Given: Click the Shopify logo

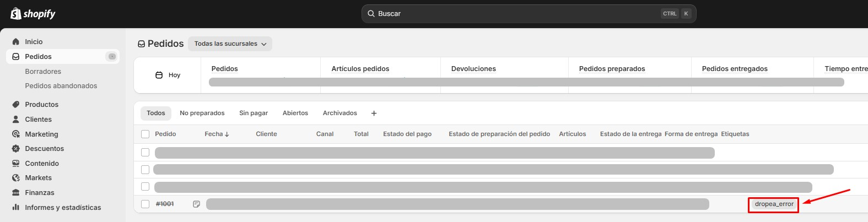Looking at the screenshot, I should [x=33, y=14].
